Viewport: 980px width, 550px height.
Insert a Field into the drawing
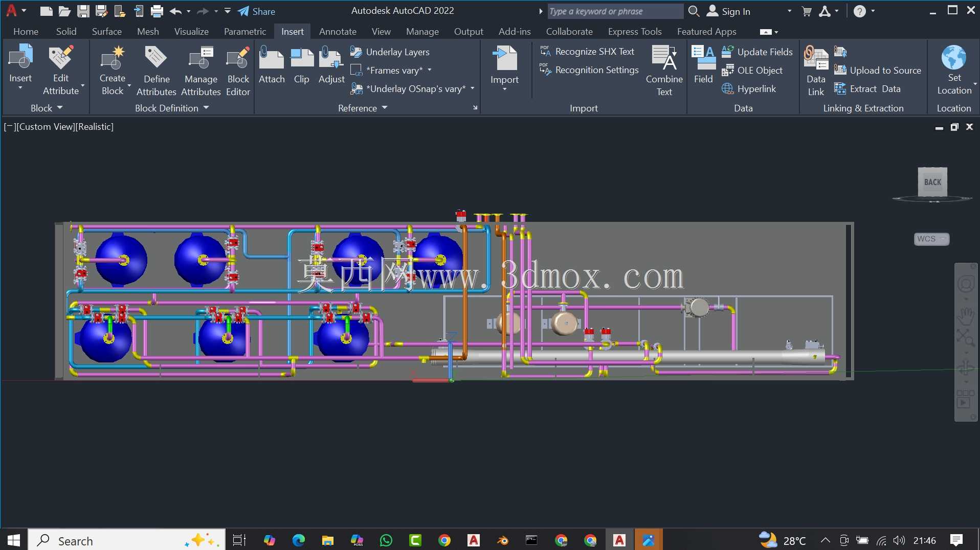click(x=703, y=65)
